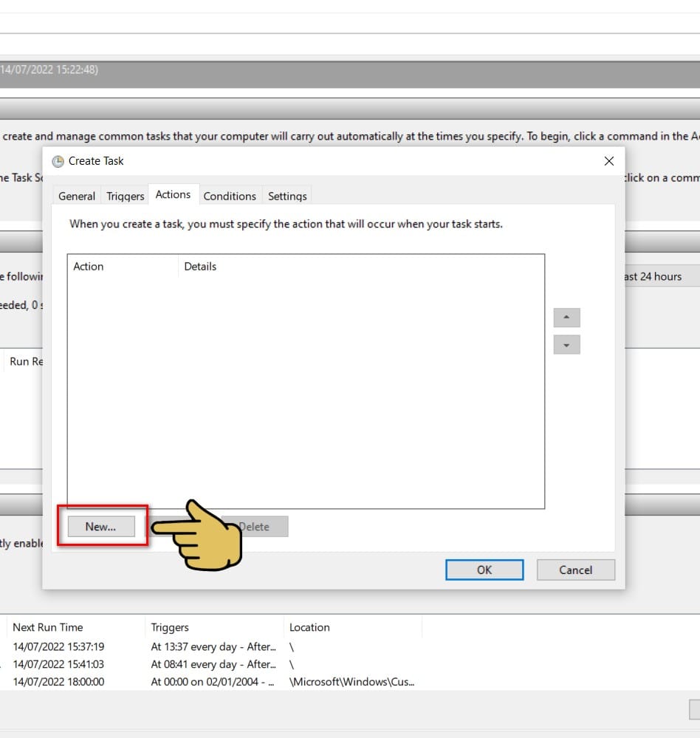Screen dimensions: 700x738
Task: Click the Location column header in Task Scheduler
Action: click(353, 627)
